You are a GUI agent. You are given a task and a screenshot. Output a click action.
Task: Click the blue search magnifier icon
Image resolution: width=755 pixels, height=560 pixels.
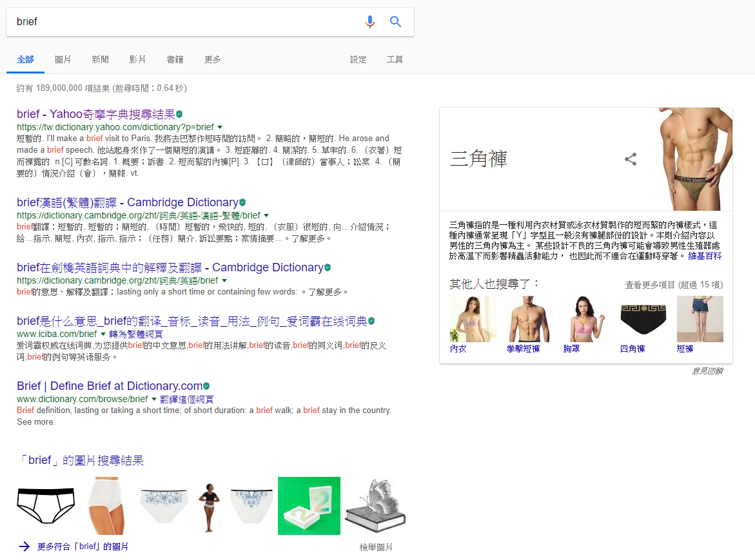(x=395, y=22)
